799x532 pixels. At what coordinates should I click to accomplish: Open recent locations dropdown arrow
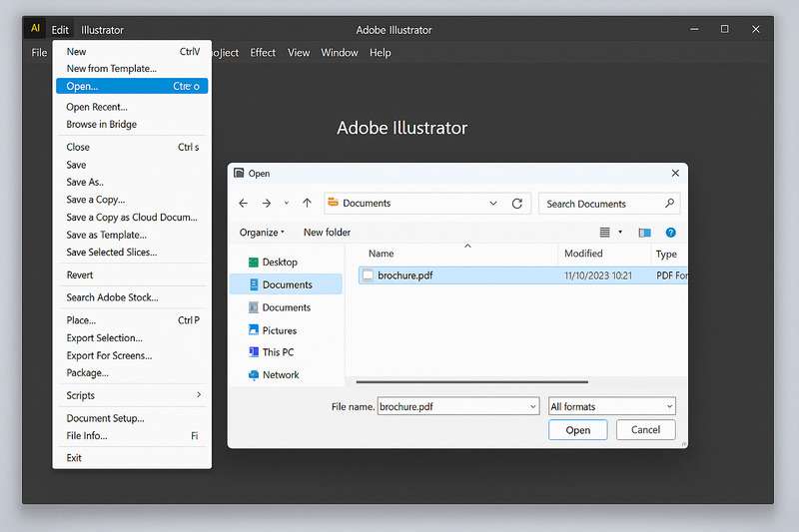287,204
